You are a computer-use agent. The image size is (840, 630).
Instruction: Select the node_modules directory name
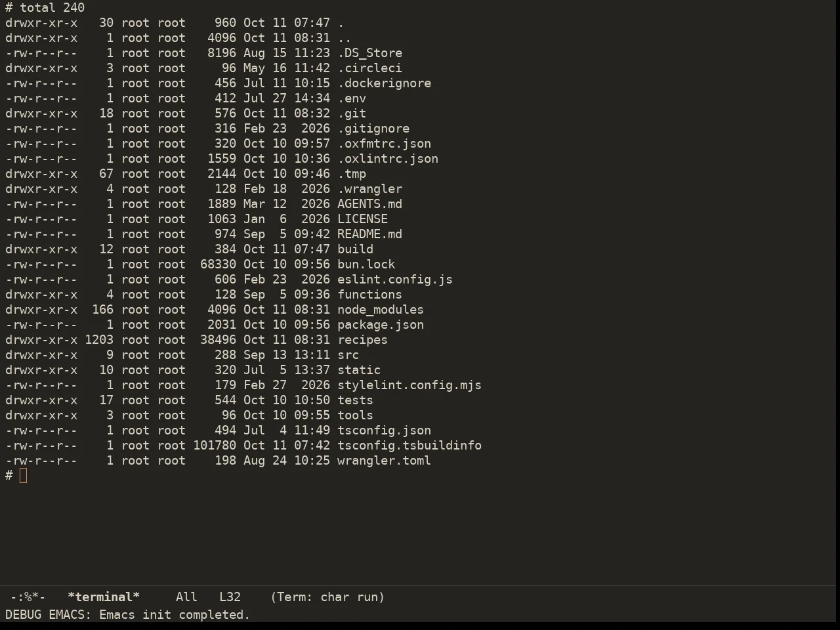point(381,310)
